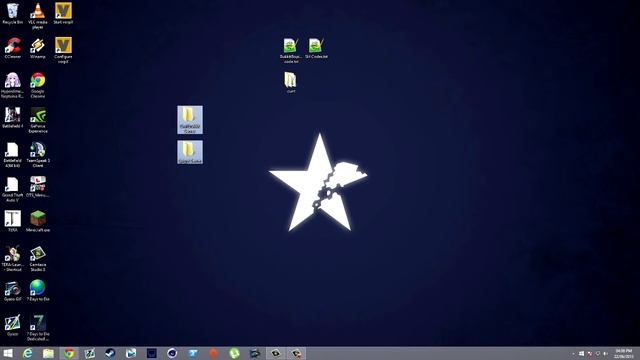Select the TERA-Launcher shortcut icon
640x360 pixels.
click(x=13, y=258)
